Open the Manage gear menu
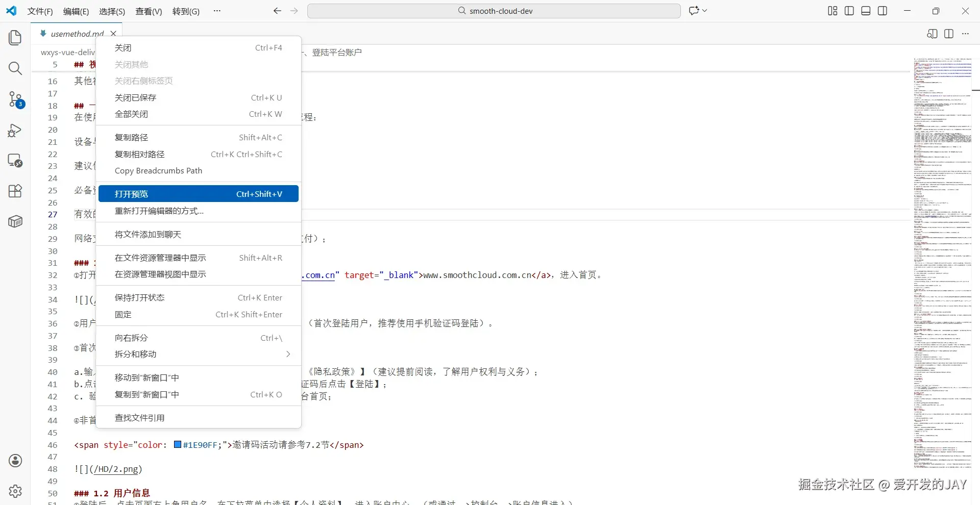The height and width of the screenshot is (505, 980). pos(15,491)
